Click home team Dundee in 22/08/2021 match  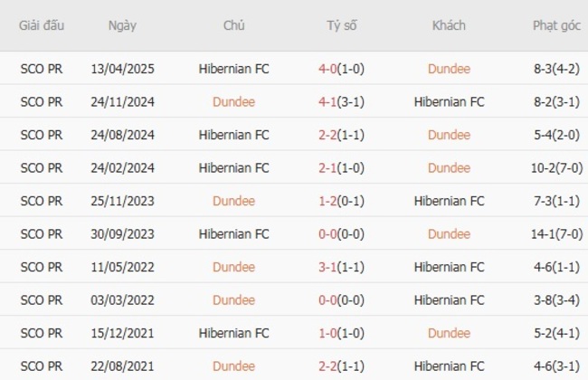click(233, 366)
